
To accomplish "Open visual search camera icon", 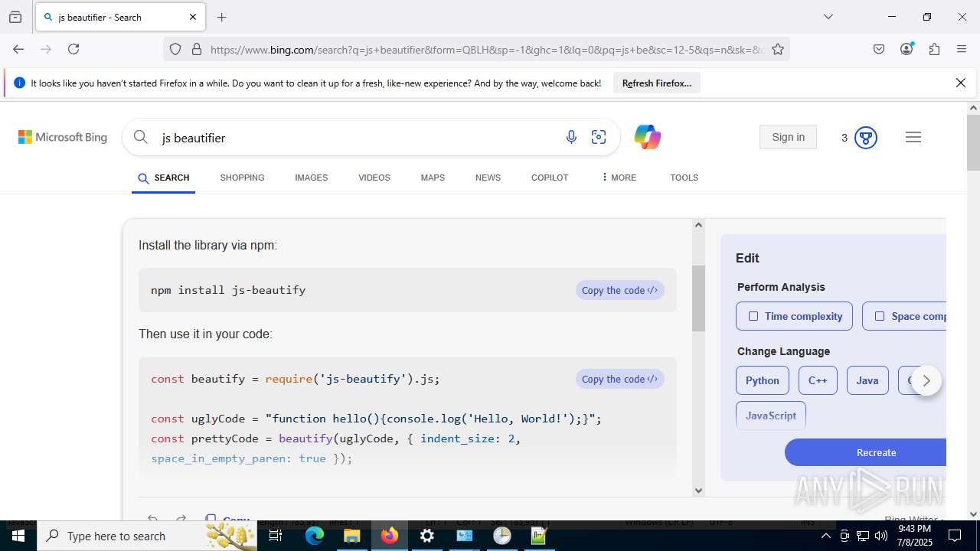I will pos(599,137).
